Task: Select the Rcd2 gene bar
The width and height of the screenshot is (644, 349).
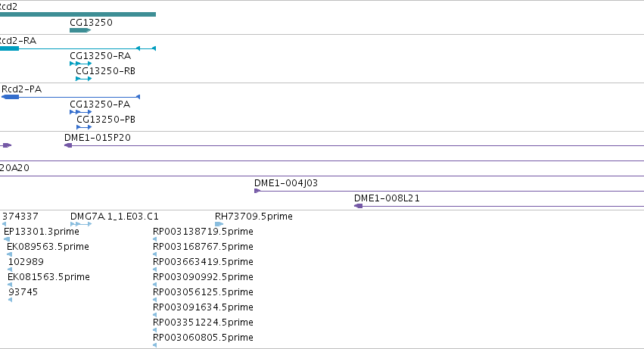Action: 78,15
